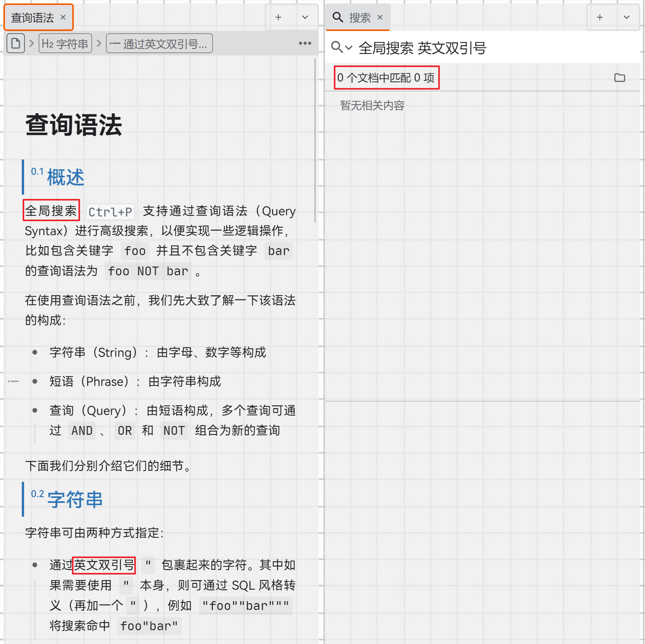645x644 pixels.
Task: Click the 下面我们分别介绍它们的细节 paragraph
Action: click(108, 466)
